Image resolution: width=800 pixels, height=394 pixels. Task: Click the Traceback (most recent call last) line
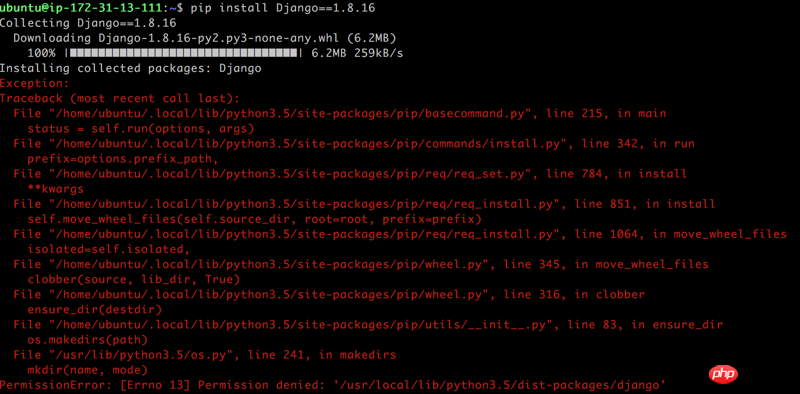[x=119, y=98]
